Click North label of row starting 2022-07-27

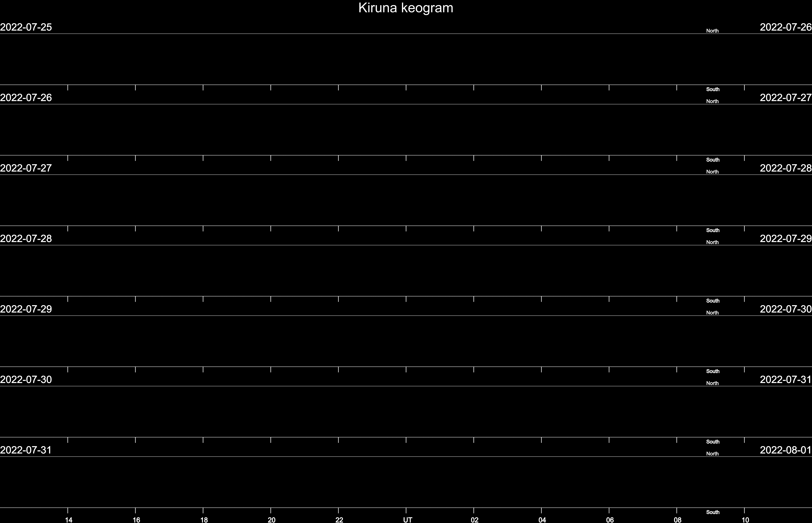712,172
